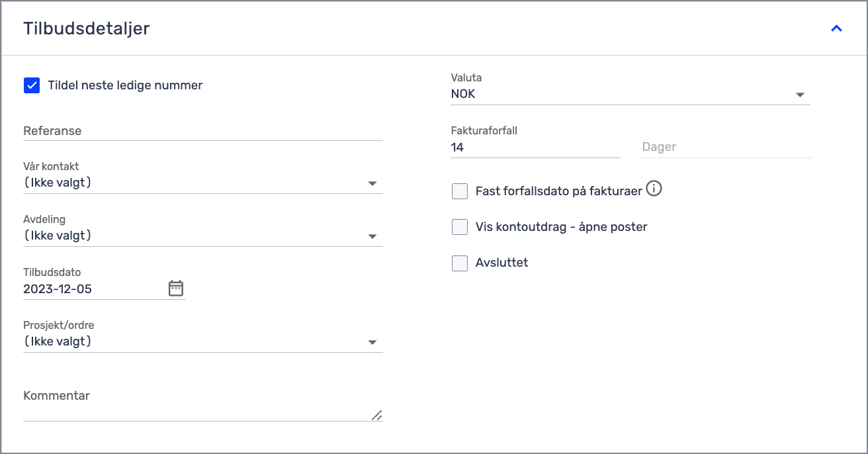The width and height of the screenshot is (868, 454).
Task: Click the Valuta dropdown arrow
Action: [801, 95]
